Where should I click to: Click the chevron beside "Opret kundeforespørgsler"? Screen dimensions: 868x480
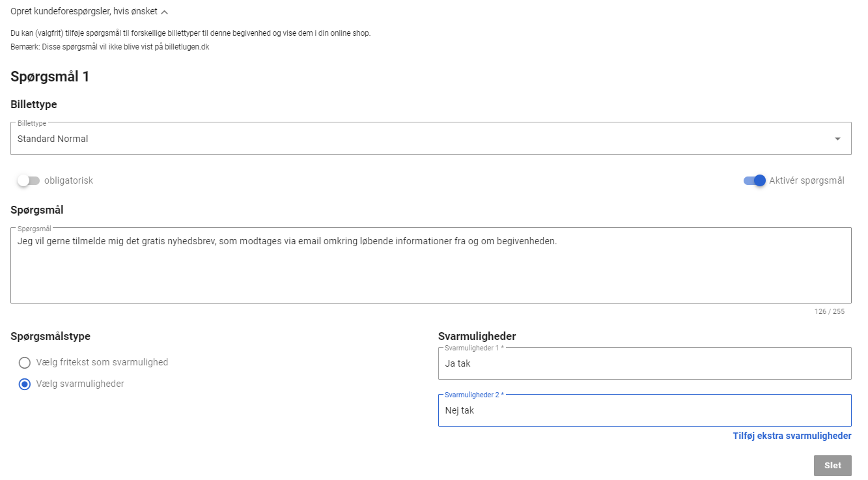click(165, 12)
